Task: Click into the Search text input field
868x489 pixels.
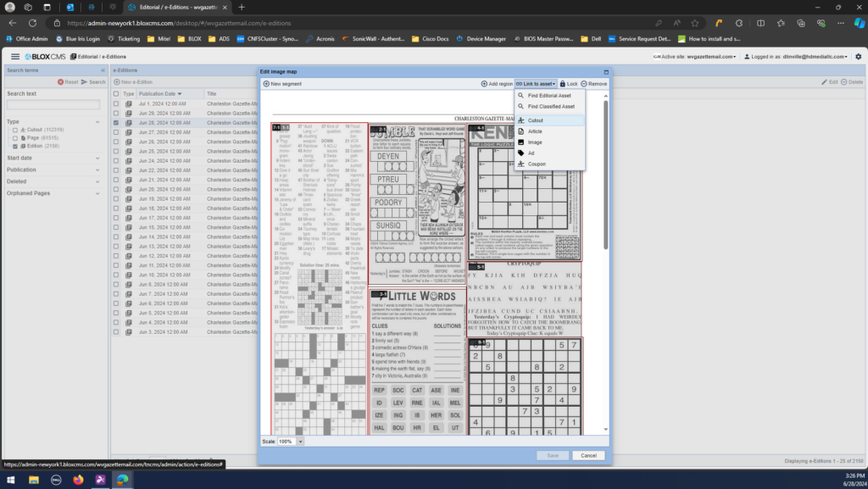Action: click(53, 105)
